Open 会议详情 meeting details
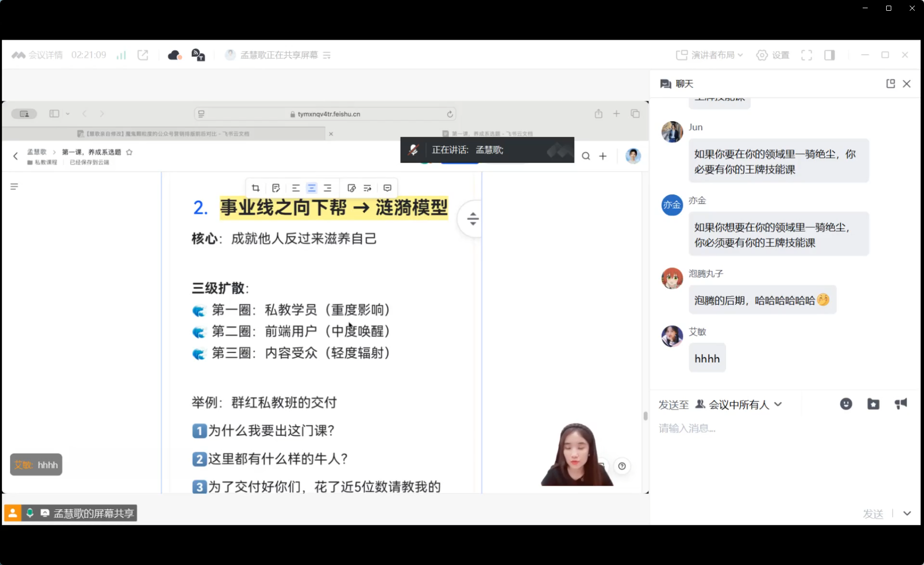The width and height of the screenshot is (924, 565). point(37,55)
